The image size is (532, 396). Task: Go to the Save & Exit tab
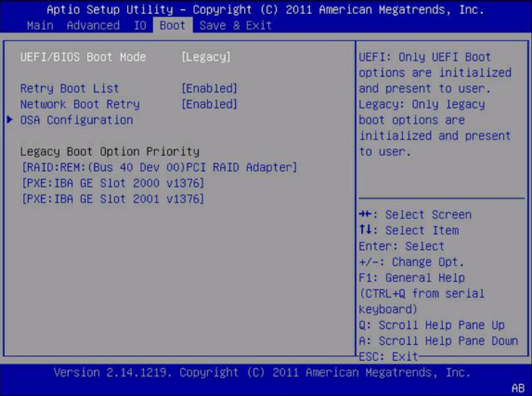(235, 25)
